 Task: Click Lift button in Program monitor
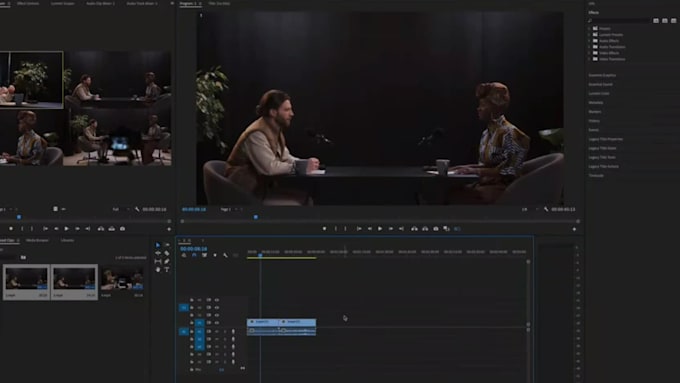point(415,229)
